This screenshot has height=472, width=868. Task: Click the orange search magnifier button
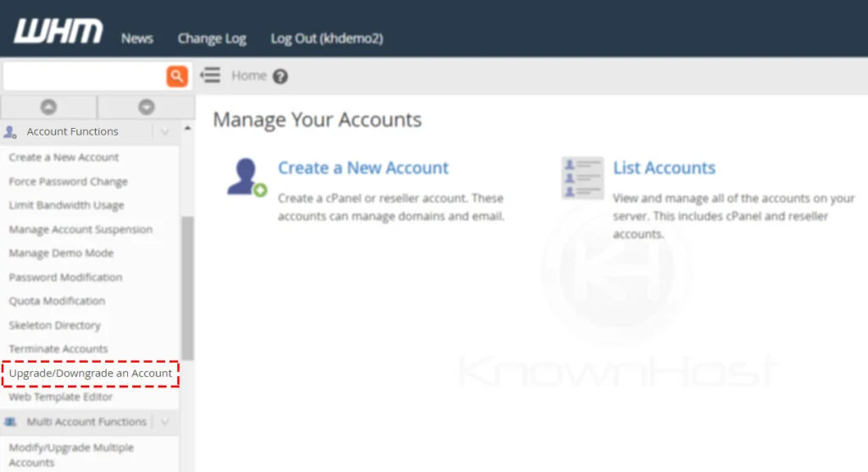(x=176, y=76)
